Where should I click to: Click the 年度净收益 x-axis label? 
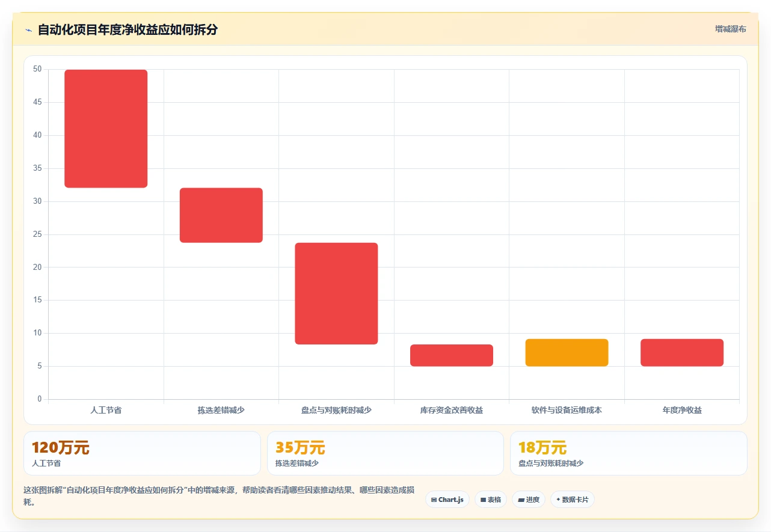click(x=682, y=410)
